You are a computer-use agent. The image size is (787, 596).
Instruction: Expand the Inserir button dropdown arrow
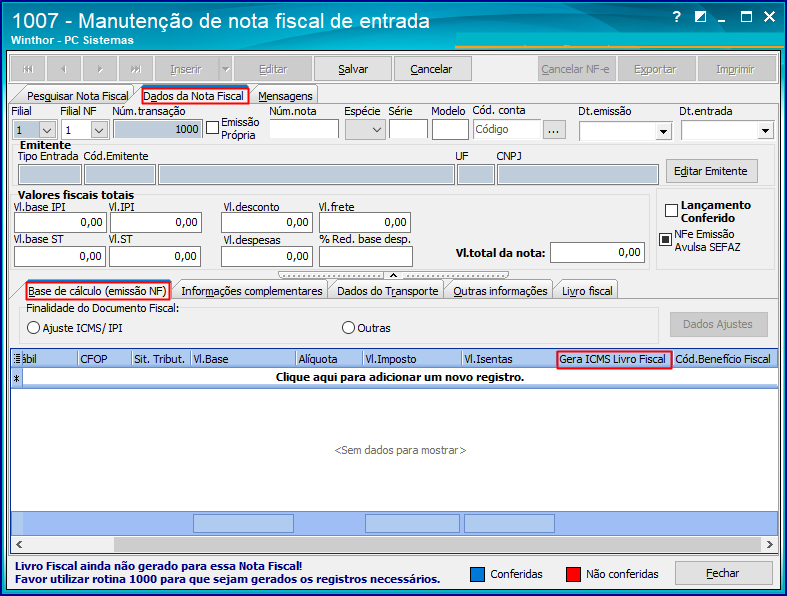(x=226, y=69)
